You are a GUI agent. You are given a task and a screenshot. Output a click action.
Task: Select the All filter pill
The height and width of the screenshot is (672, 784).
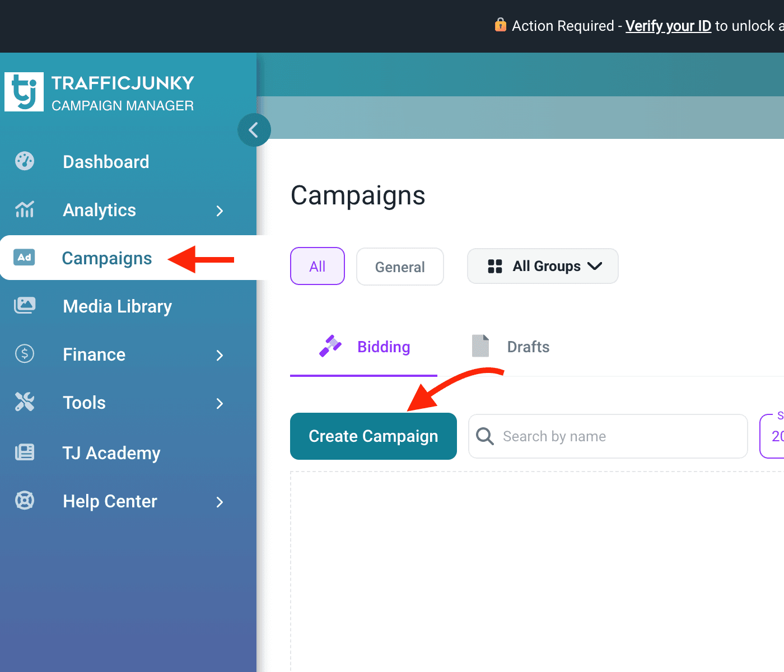coord(318,266)
